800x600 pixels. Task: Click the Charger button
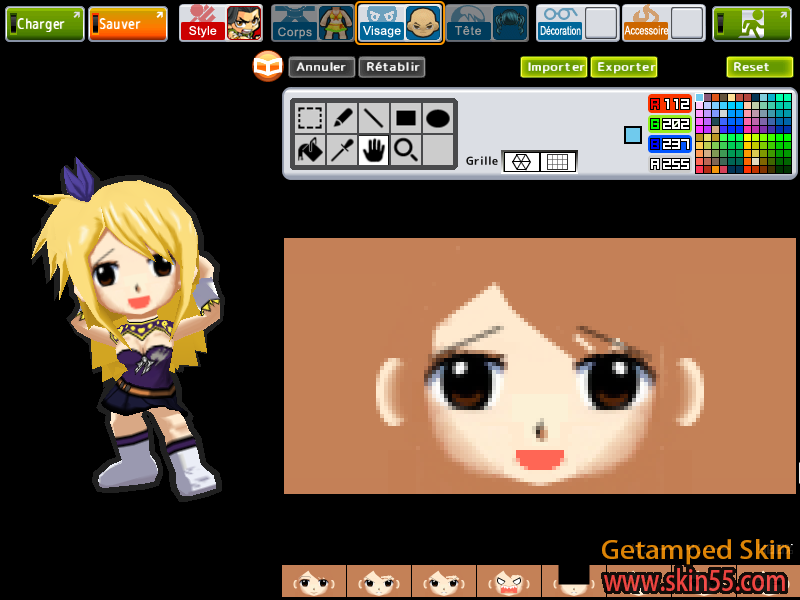tap(45, 24)
